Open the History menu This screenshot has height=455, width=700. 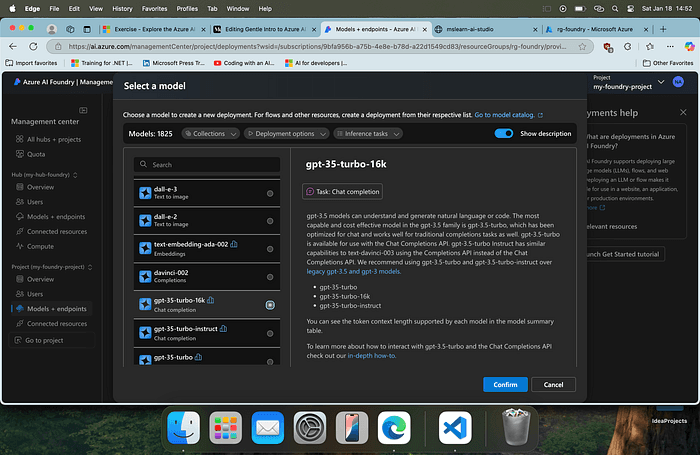click(x=122, y=8)
